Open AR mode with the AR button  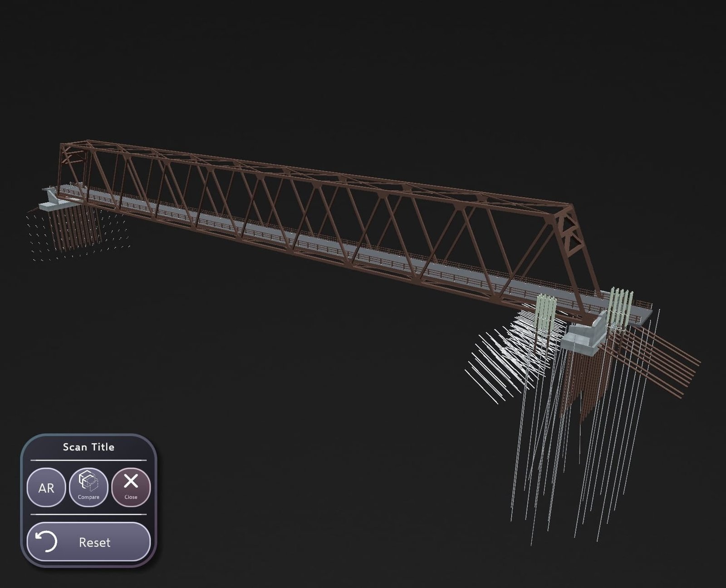click(46, 488)
